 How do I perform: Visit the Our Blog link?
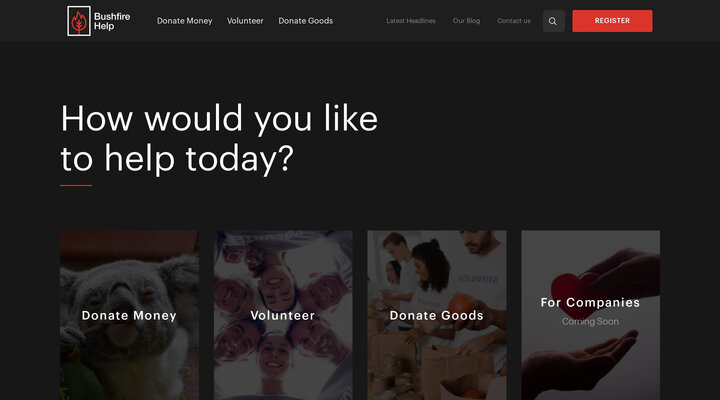[x=466, y=21]
